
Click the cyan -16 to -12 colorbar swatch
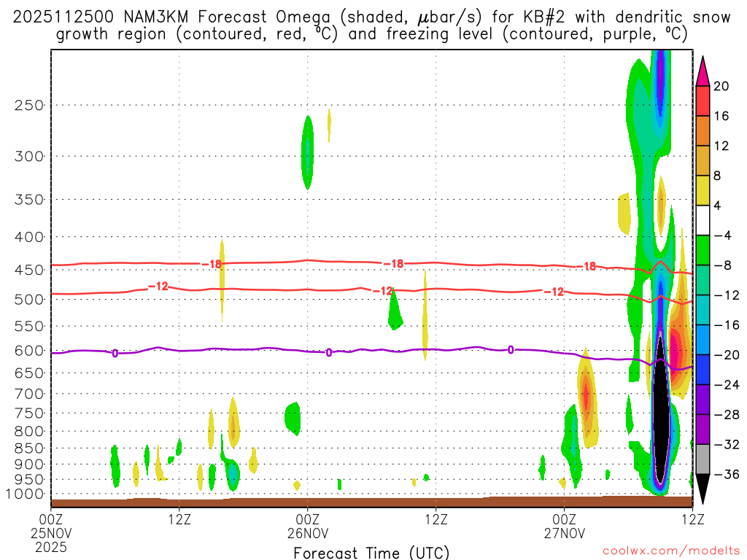tap(703, 310)
